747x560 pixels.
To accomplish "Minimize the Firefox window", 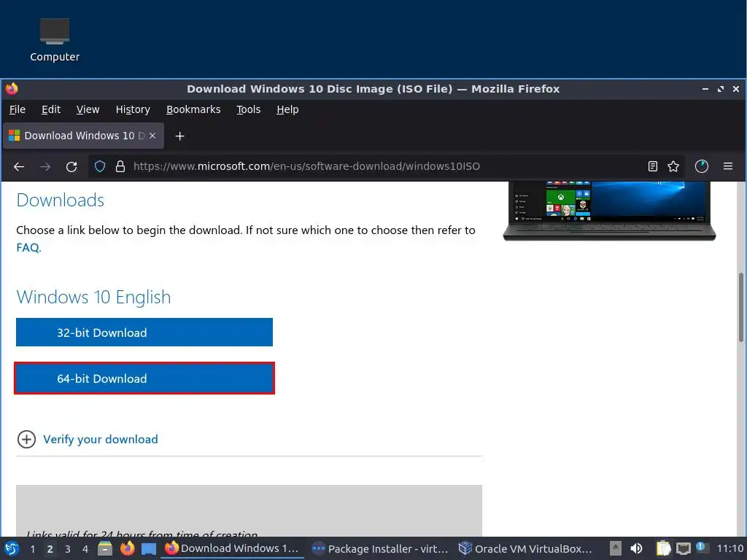I will pos(705,89).
